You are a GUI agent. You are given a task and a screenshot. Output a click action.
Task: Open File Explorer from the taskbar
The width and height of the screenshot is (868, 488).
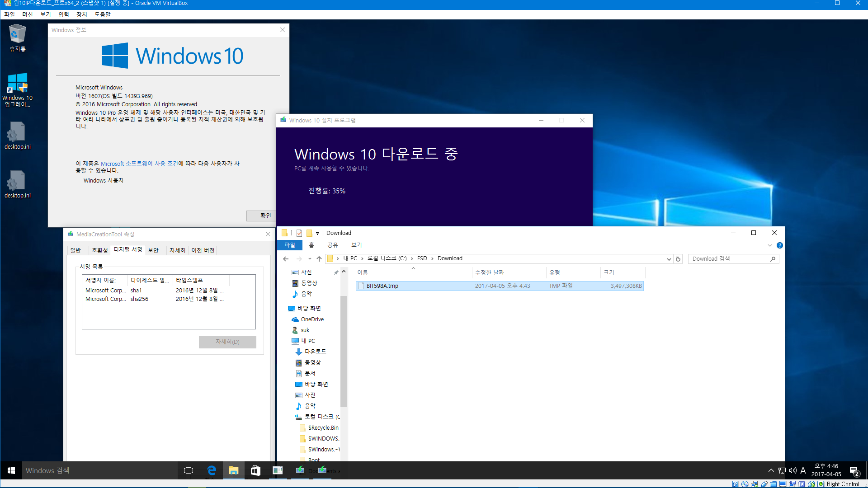233,470
